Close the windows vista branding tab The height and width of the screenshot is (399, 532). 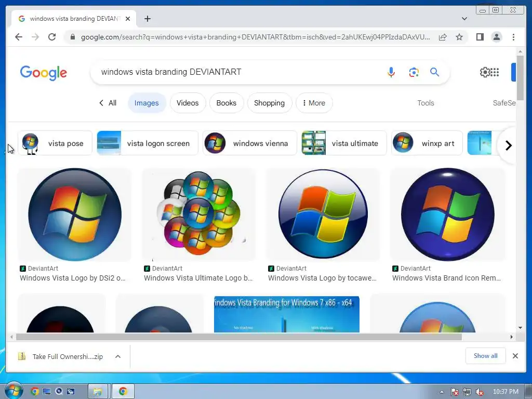(x=128, y=19)
